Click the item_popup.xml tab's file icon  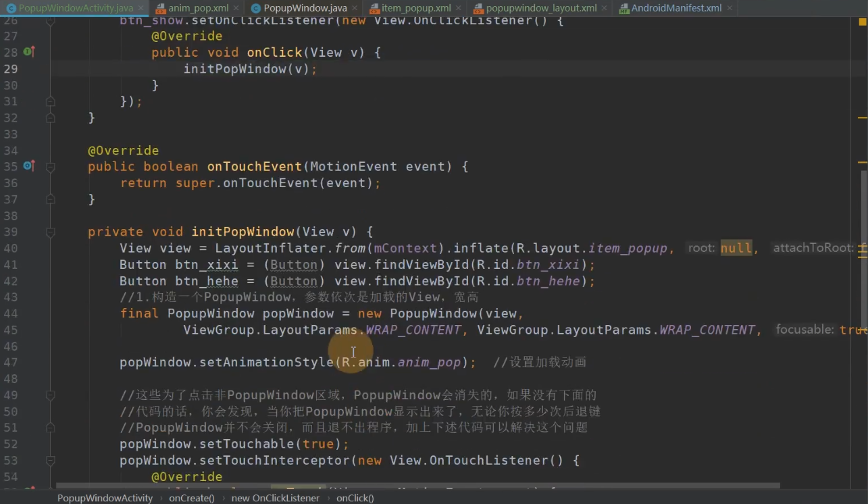pos(374,8)
